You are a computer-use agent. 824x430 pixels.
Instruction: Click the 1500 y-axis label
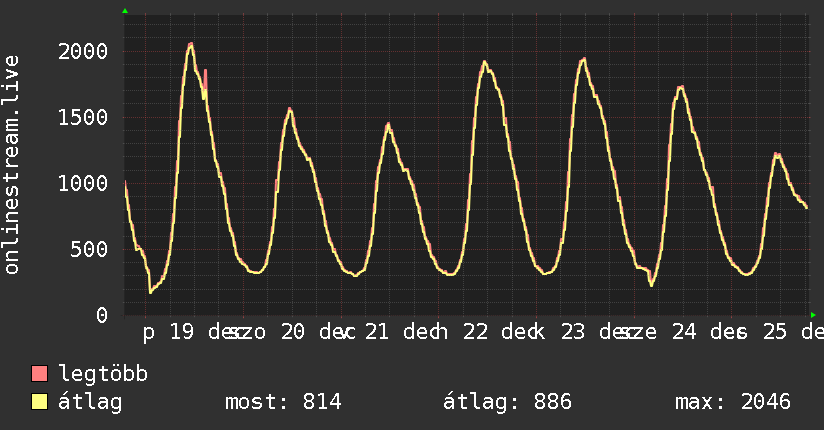point(82,118)
